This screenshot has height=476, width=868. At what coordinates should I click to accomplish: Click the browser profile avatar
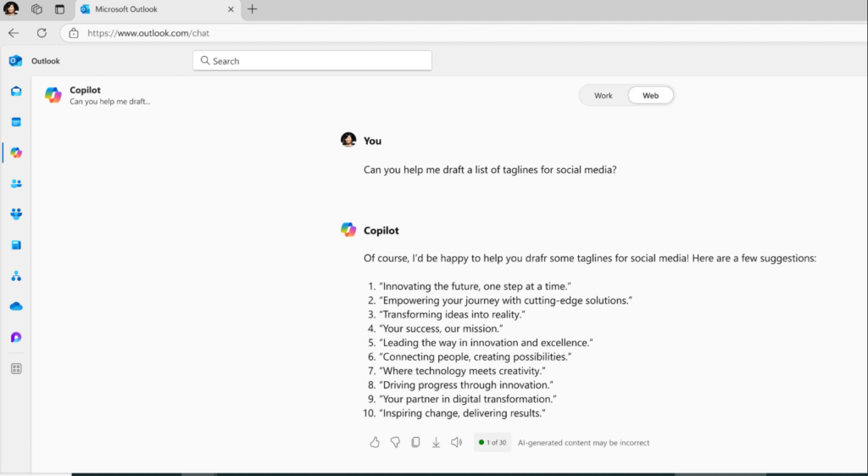click(11, 8)
